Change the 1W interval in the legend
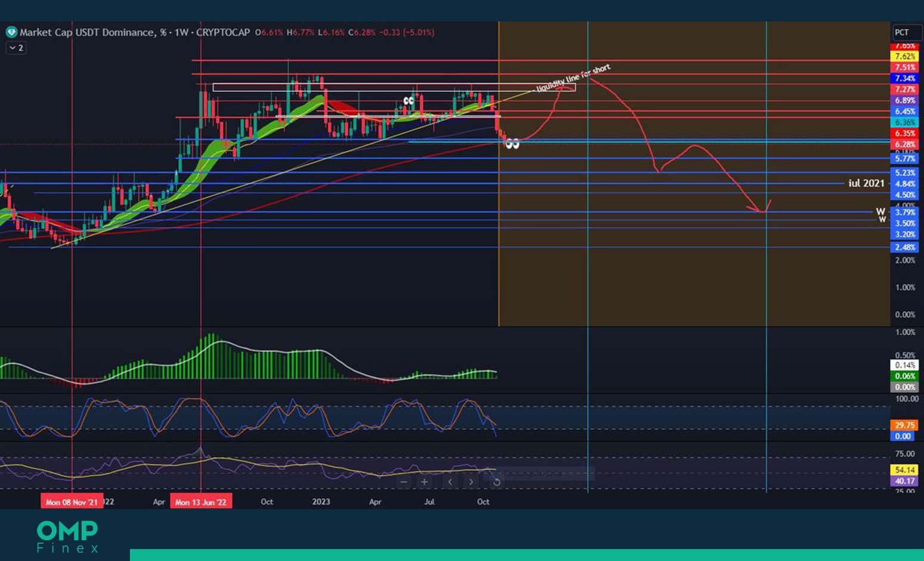The width and height of the screenshot is (924, 561). point(181,32)
